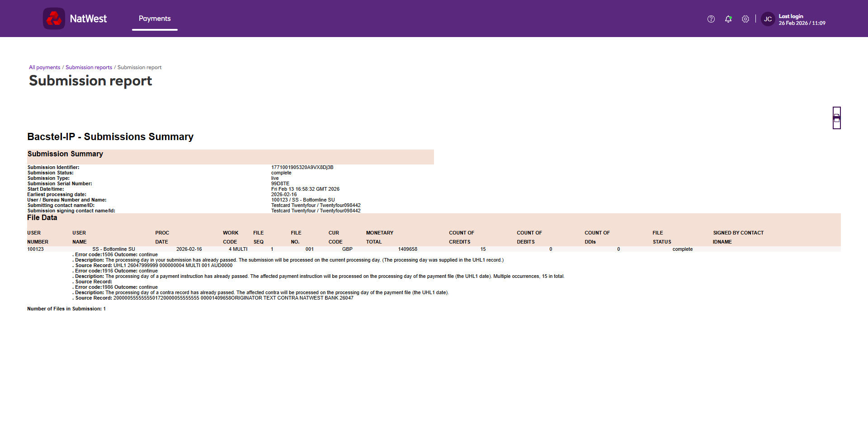Click user number 100123 in File Data row

click(x=35, y=249)
